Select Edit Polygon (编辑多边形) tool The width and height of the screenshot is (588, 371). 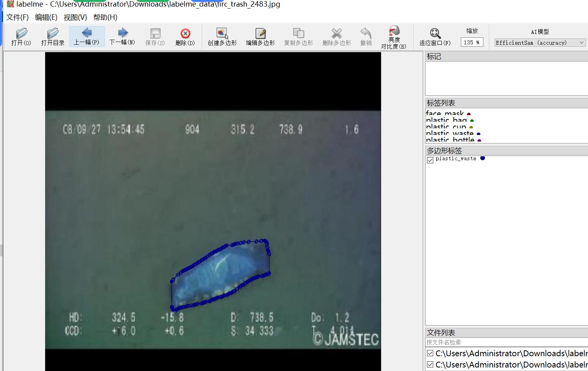(x=260, y=37)
